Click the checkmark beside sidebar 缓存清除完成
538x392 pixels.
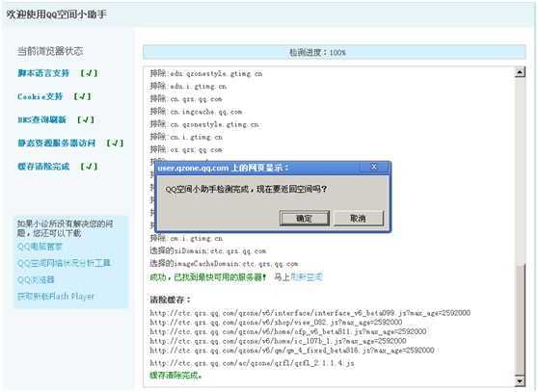[90, 167]
